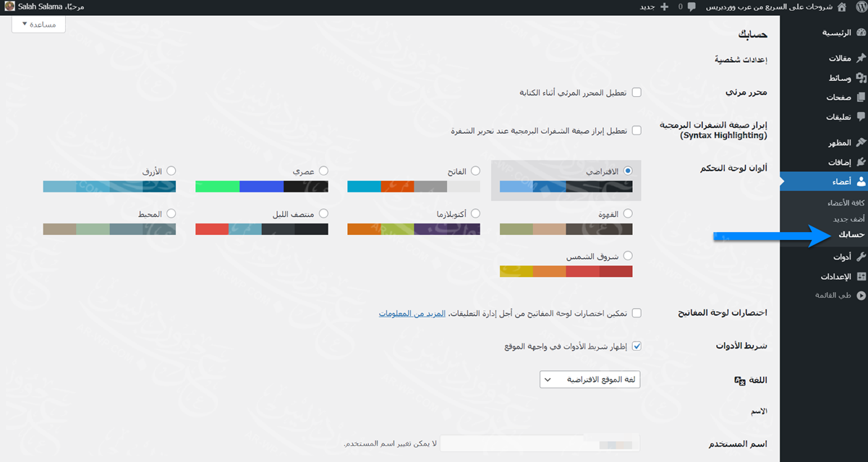Go to أضف جديد submenu item
Image resolution: width=868 pixels, height=462 pixels.
pos(850,219)
